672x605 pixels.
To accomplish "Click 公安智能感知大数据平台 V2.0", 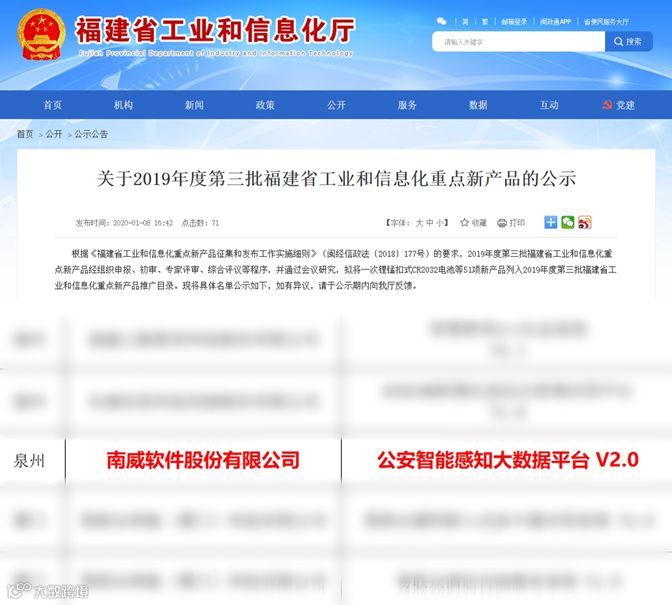I will pos(508,460).
